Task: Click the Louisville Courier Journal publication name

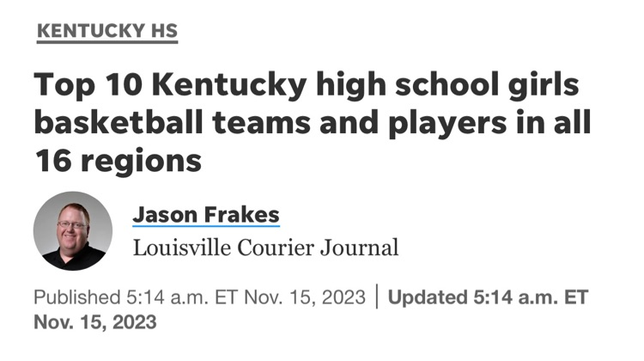Action: tap(266, 248)
